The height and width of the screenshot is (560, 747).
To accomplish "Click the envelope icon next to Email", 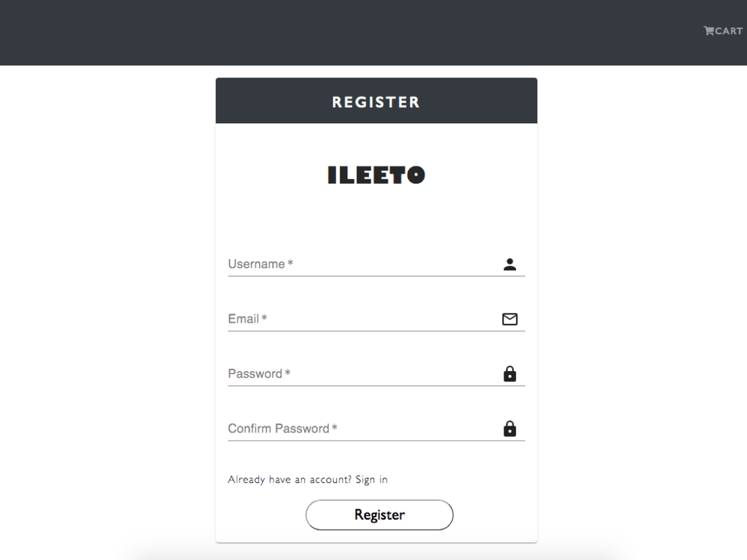I will (x=510, y=319).
